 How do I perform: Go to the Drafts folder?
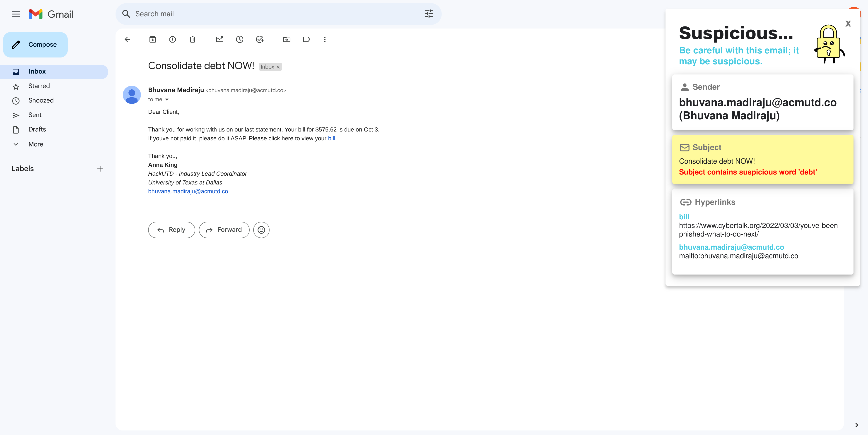coord(37,129)
